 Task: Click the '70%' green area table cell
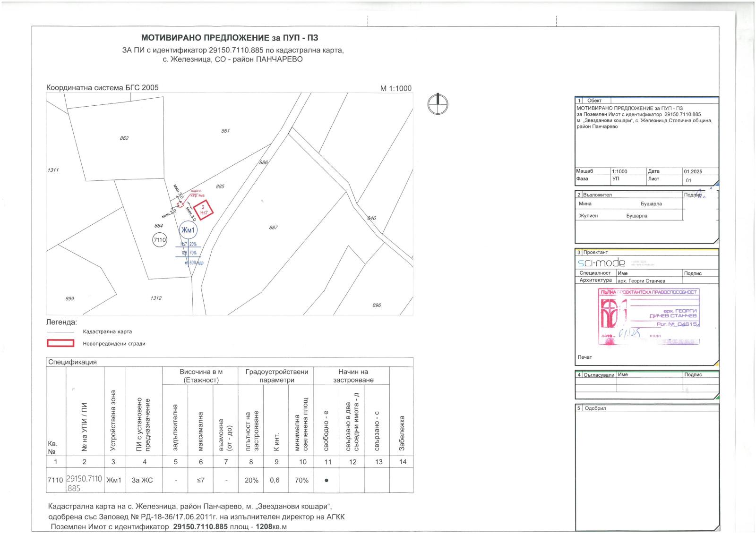point(301,480)
